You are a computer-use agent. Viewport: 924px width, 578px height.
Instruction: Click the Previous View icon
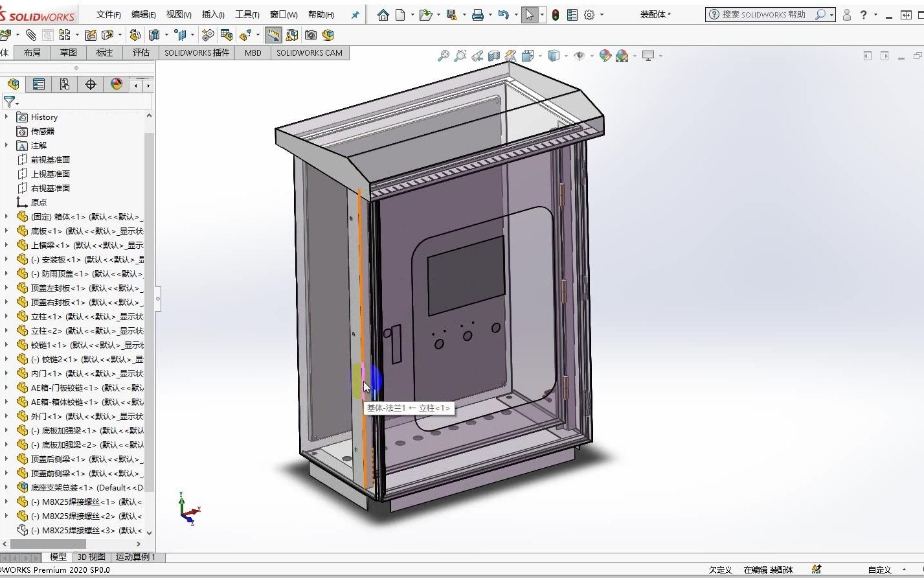[477, 56]
